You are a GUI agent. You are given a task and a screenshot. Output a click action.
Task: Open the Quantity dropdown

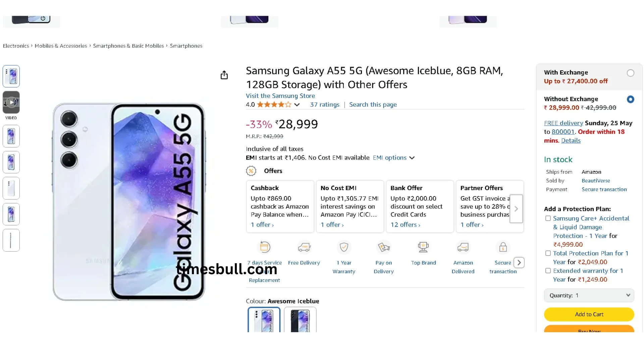[589, 295]
